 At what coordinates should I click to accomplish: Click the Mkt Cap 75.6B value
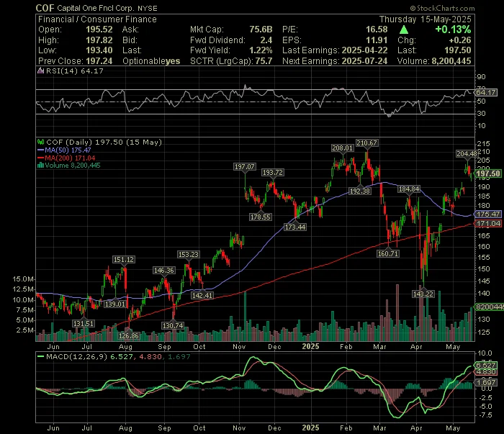(x=261, y=30)
